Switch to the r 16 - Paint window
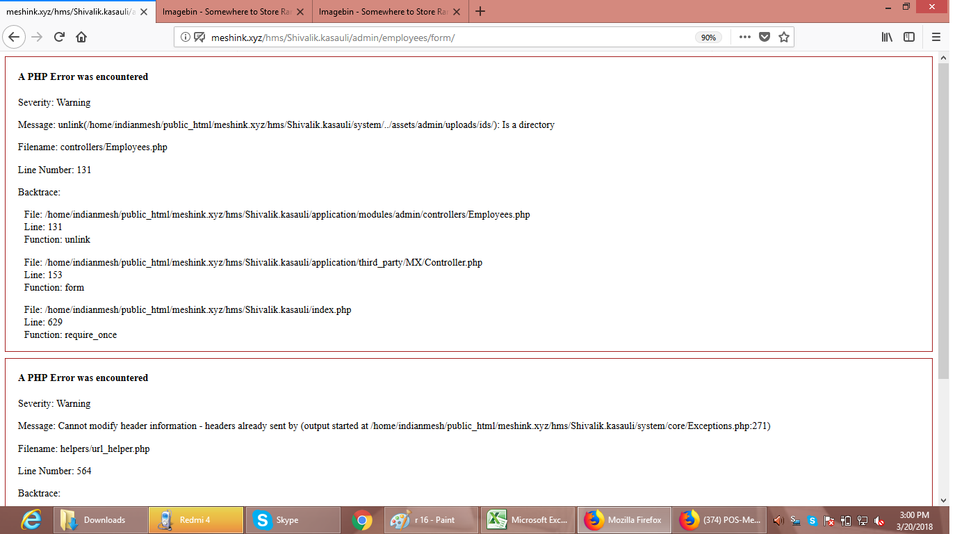980x534 pixels. click(431, 520)
